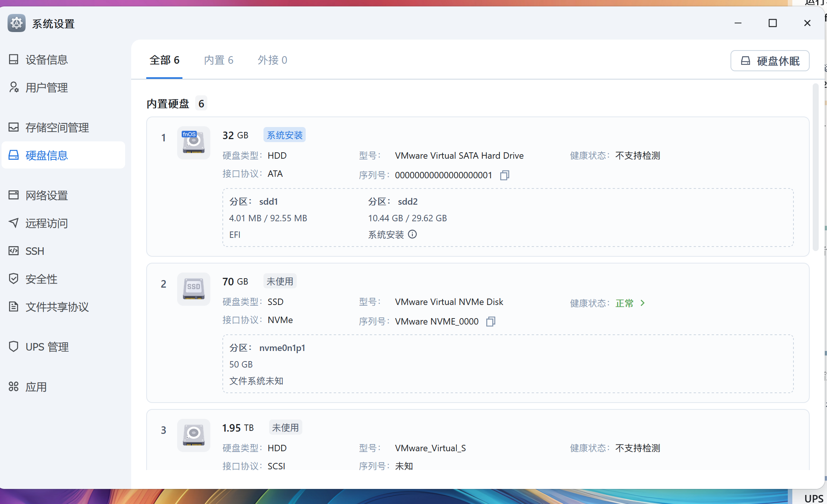The height and width of the screenshot is (504, 827).
Task: Open the 应用 settings entry
Action: (x=63, y=387)
